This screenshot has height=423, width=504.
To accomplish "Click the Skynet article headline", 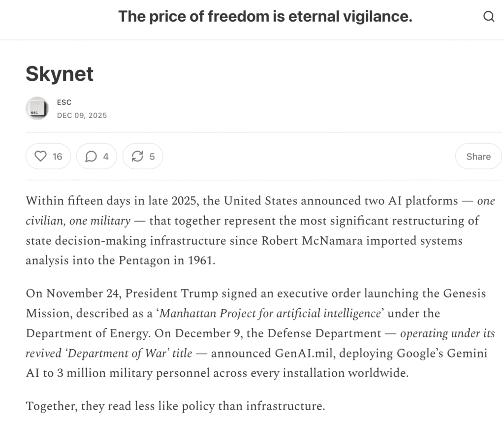I will 60,74.
